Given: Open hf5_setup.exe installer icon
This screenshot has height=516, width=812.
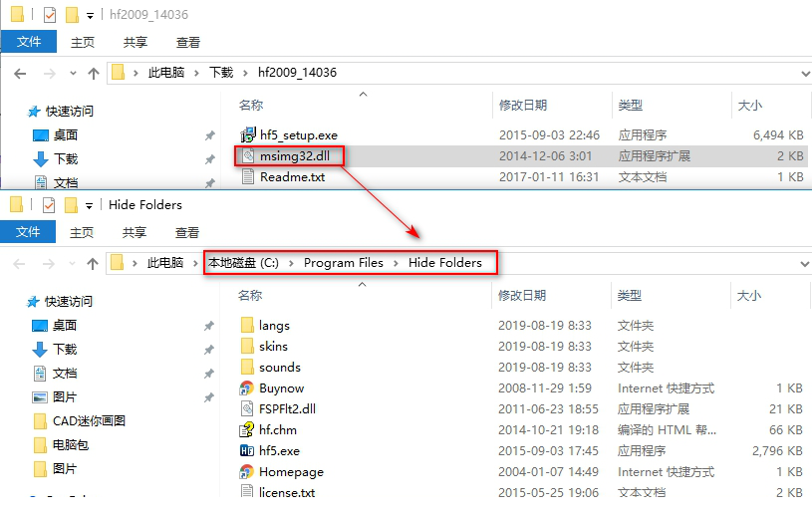Looking at the screenshot, I should click(248, 135).
